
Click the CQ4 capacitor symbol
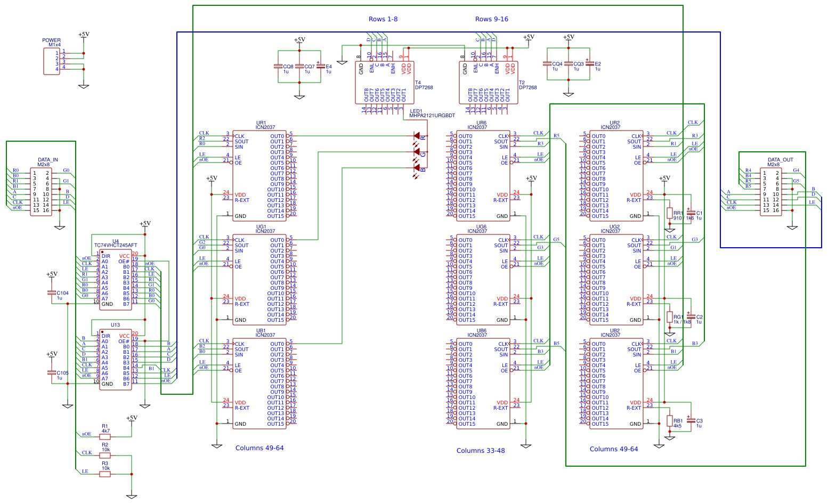546,64
